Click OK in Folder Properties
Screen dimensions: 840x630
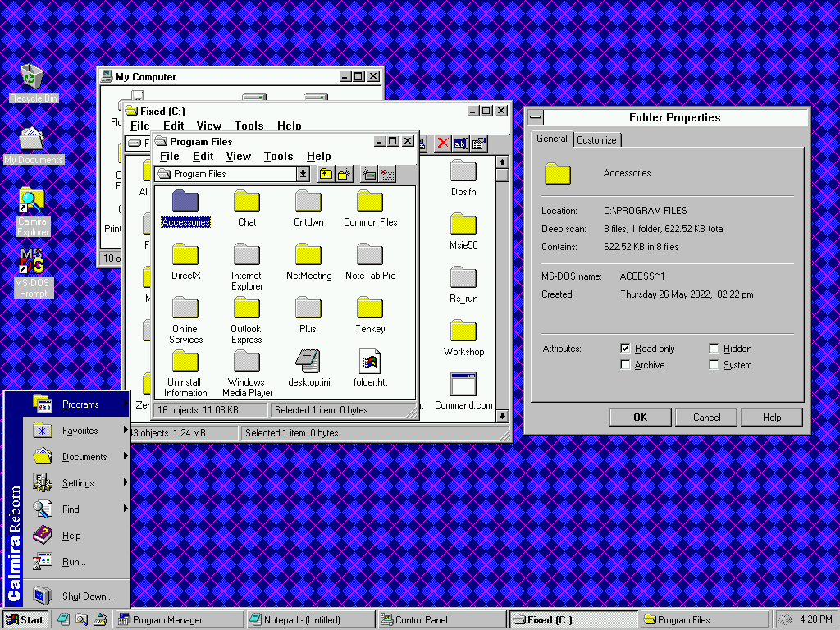640,418
